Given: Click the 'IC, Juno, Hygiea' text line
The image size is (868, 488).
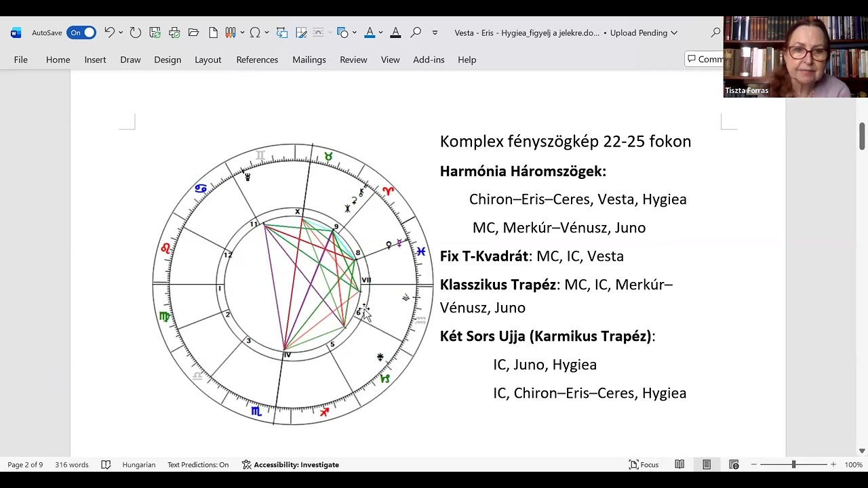Looking at the screenshot, I should click(545, 365).
